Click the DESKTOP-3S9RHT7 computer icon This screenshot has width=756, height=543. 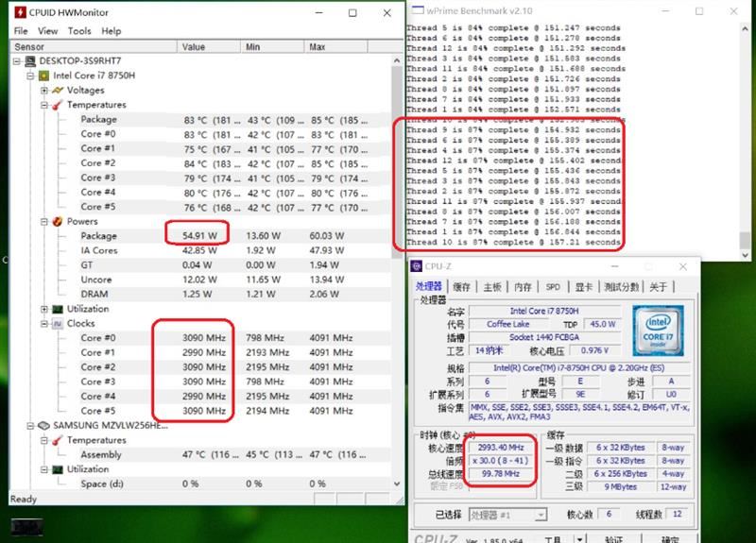pyautogui.click(x=30, y=61)
